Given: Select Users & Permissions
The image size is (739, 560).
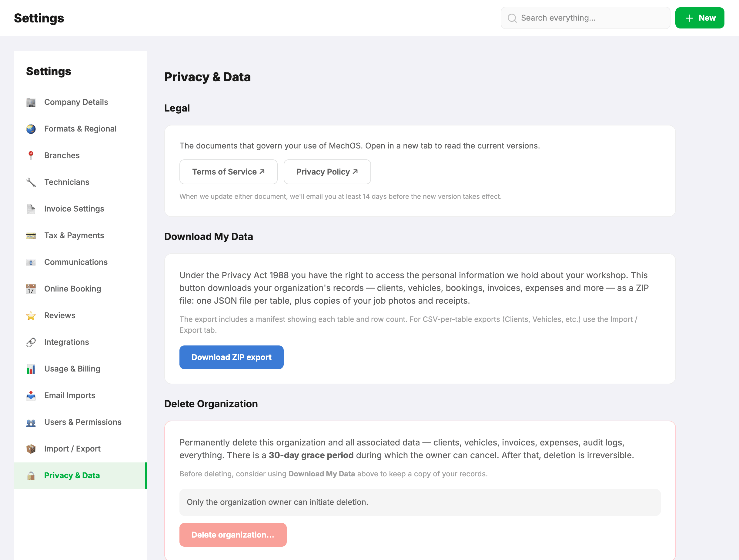Looking at the screenshot, I should click(80, 423).
